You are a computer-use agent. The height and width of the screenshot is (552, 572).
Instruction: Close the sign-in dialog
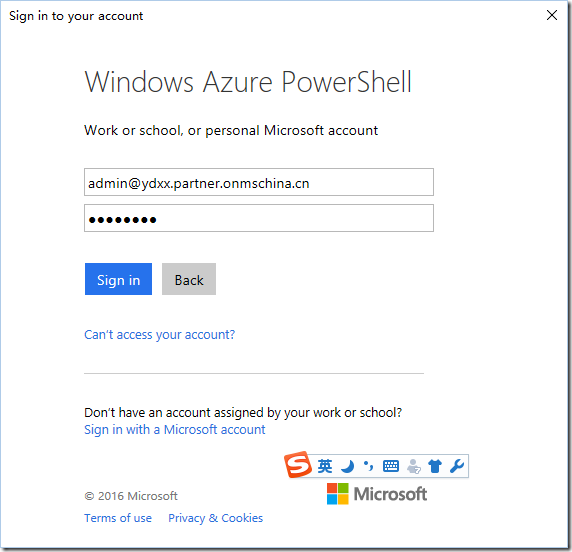click(552, 15)
